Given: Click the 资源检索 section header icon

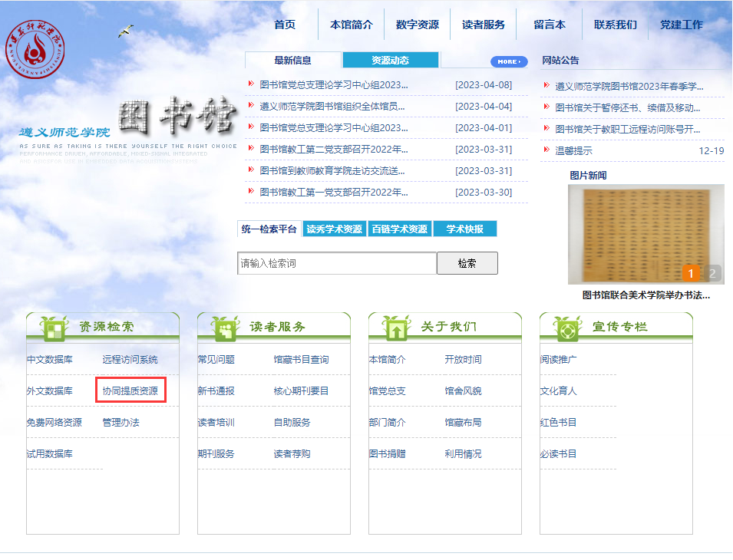Looking at the screenshot, I should [x=53, y=327].
